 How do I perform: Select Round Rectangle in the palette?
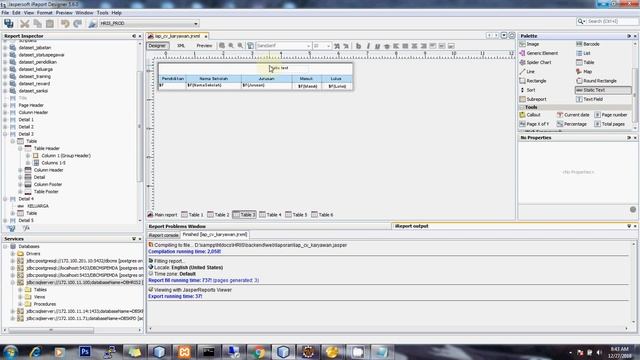point(596,81)
